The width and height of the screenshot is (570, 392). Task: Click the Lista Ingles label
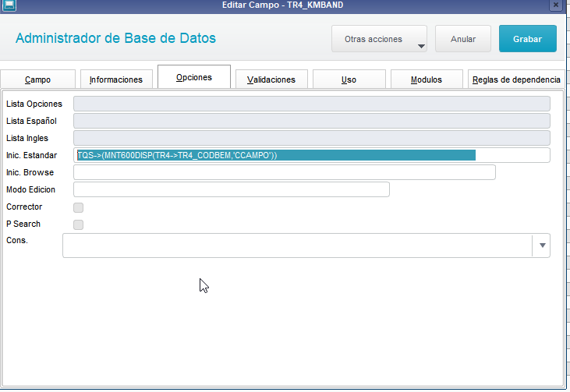tap(27, 139)
